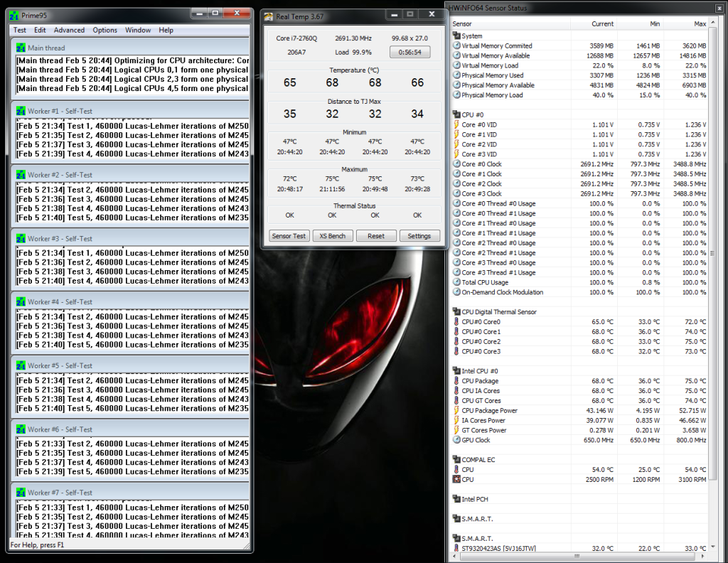This screenshot has height=563, width=728.
Task: Open the Advanced menu in Prime95
Action: pyautogui.click(x=69, y=30)
